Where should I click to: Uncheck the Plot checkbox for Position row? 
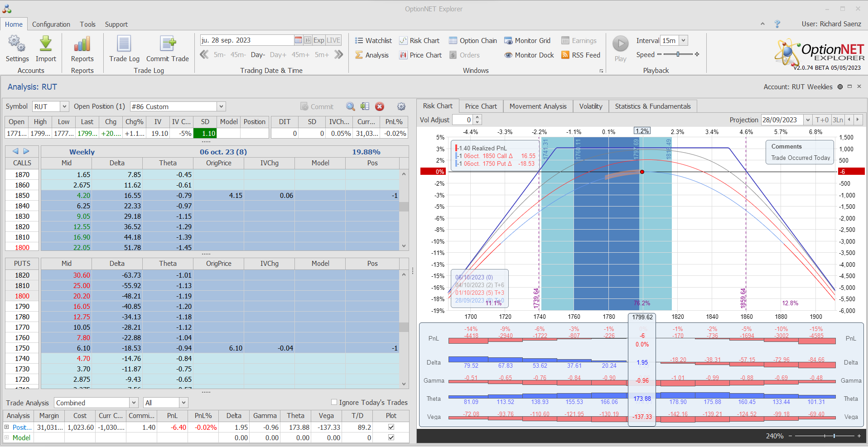tap(391, 427)
